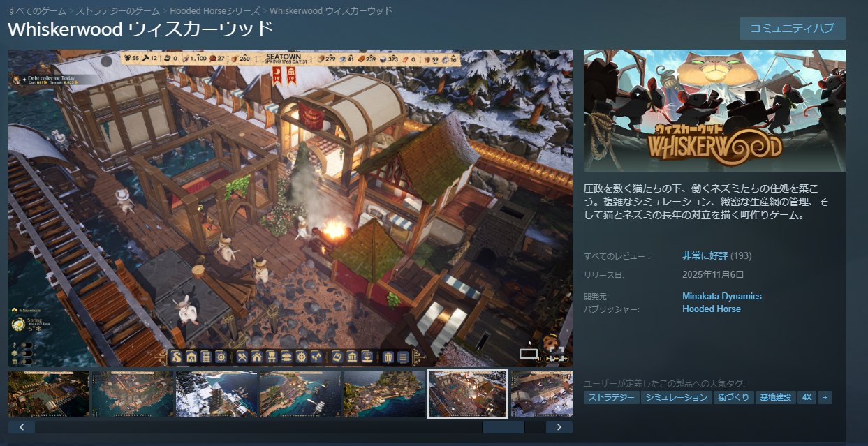This screenshot has width=868, height=446.
Task: Select the snowy ships thumbnail (third)
Action: coord(216,394)
